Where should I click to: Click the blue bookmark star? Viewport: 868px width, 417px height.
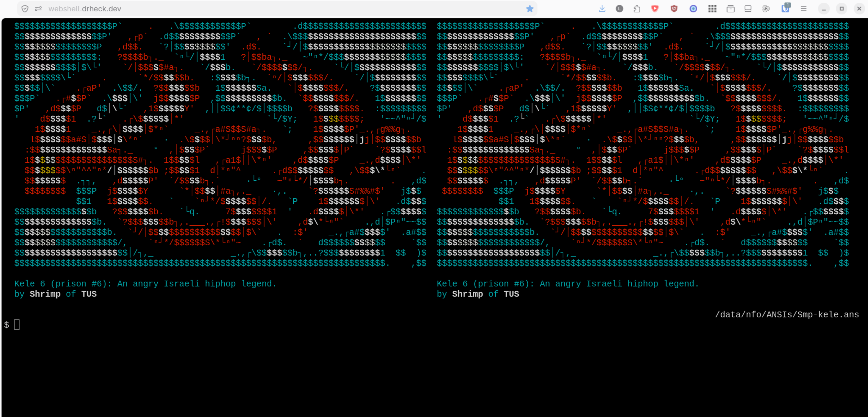point(530,9)
